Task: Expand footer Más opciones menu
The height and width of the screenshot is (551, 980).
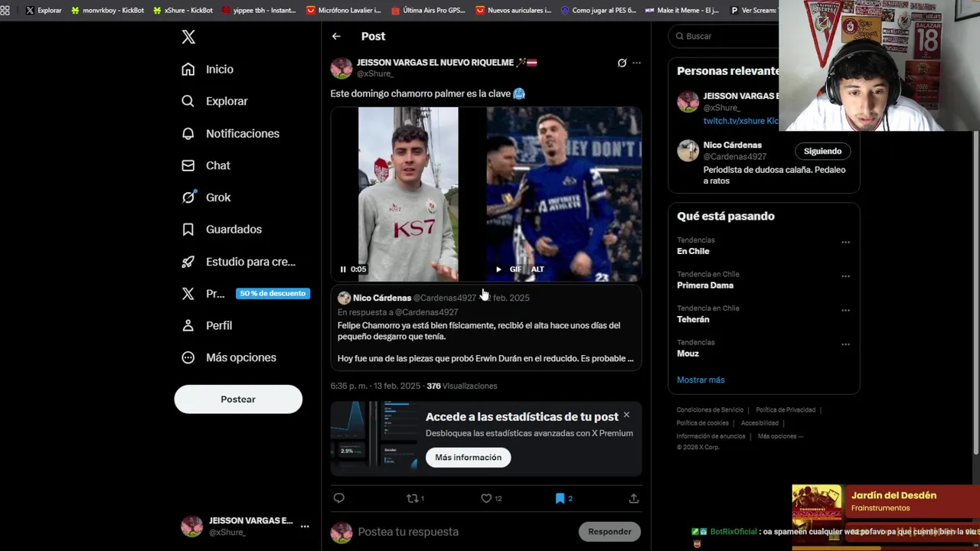Action: [780, 436]
